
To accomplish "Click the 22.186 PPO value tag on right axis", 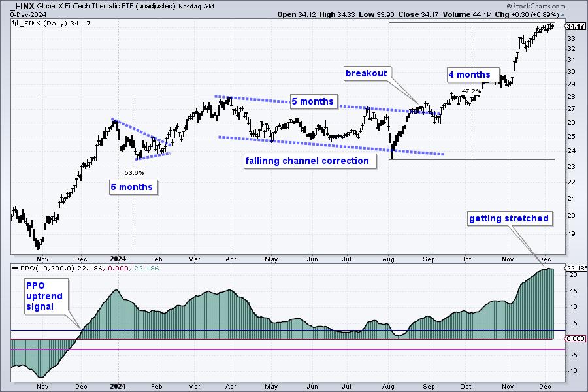I will 576,269.
